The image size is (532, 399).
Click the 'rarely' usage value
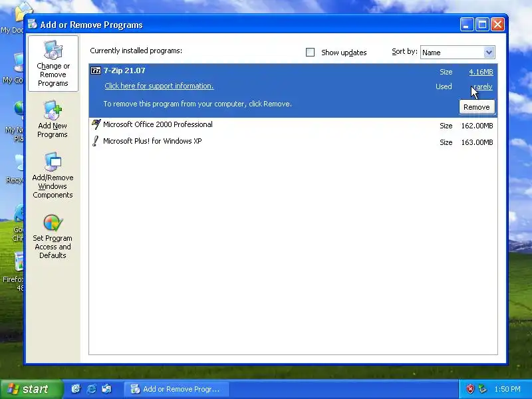(483, 86)
